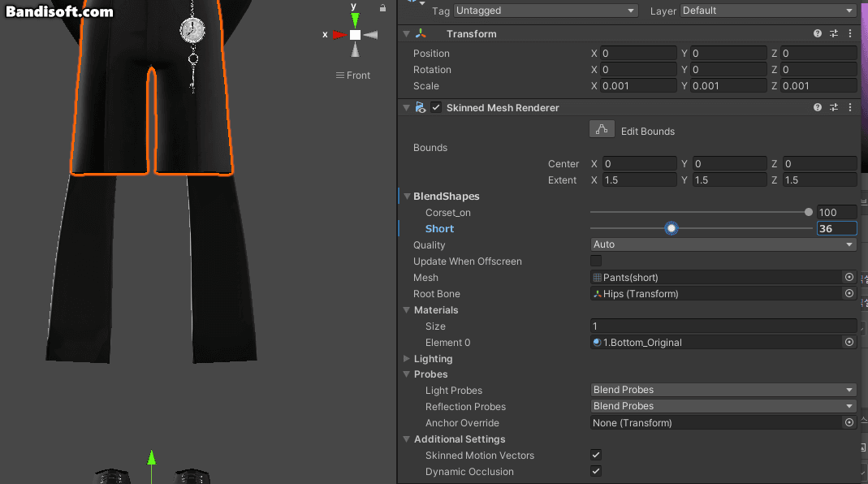This screenshot has width=868, height=484.
Task: Uncheck Skinned Motion Vectors
Action: pos(596,456)
